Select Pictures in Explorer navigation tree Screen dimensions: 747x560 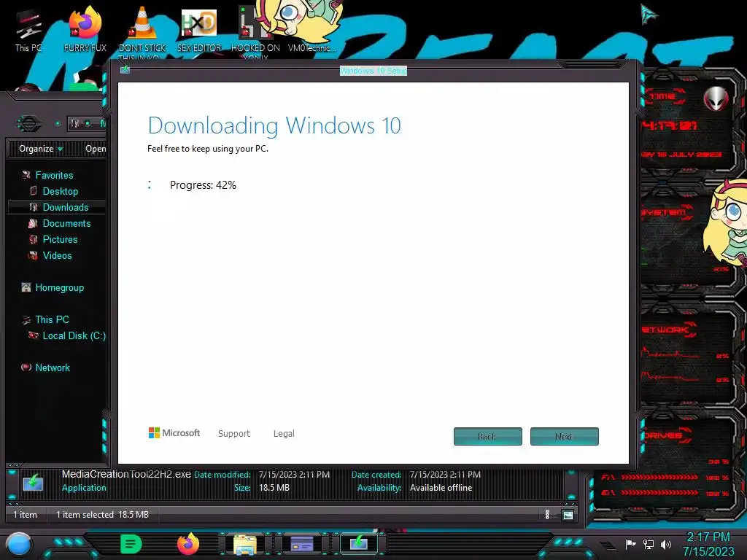[x=60, y=239]
